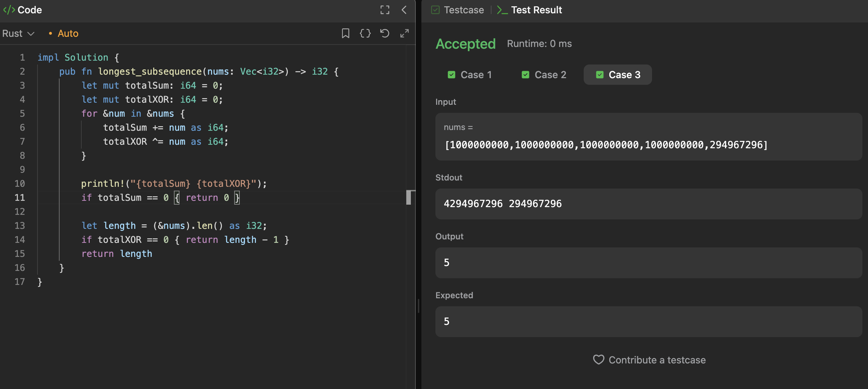Click the 'let length' assignment on line 13
Viewport: 868px width, 389px height.
click(174, 226)
